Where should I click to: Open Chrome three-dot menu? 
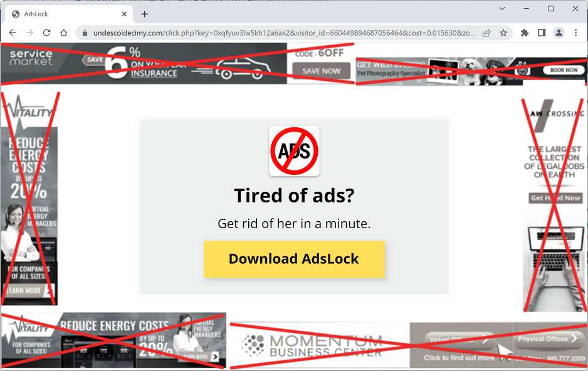coord(576,33)
